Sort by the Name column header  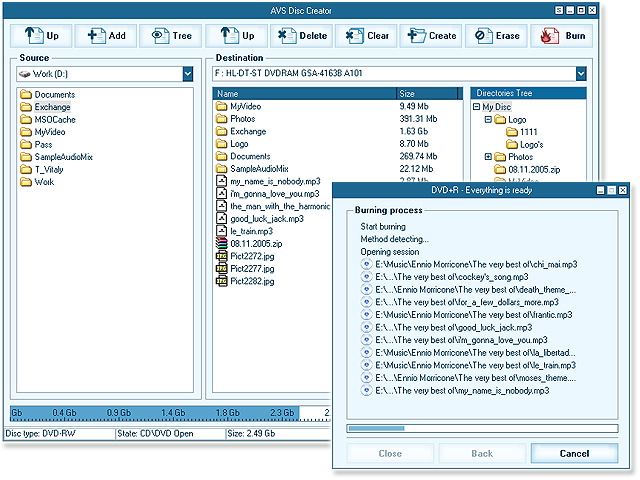pyautogui.click(x=304, y=93)
